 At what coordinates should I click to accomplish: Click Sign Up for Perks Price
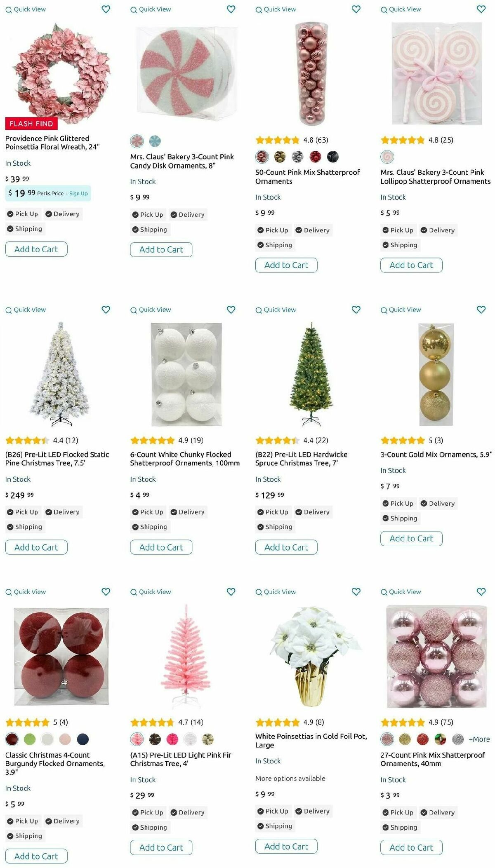click(x=78, y=193)
